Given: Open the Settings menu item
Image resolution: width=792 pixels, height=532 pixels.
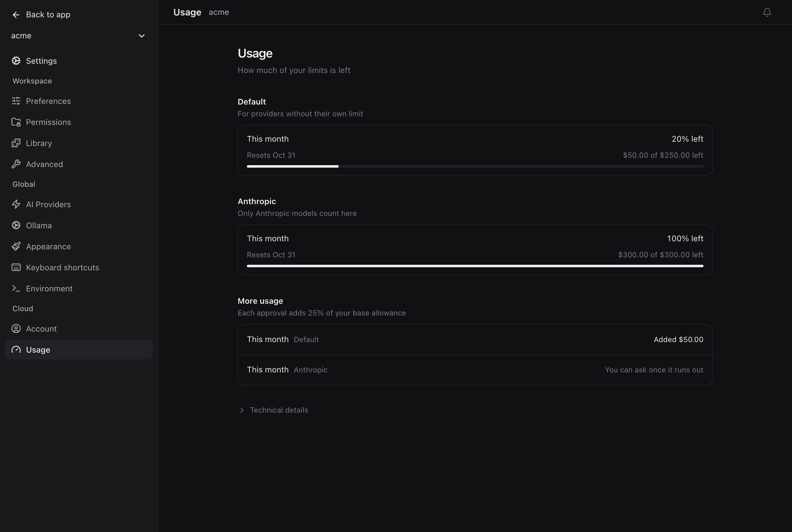Looking at the screenshot, I should pos(79,61).
